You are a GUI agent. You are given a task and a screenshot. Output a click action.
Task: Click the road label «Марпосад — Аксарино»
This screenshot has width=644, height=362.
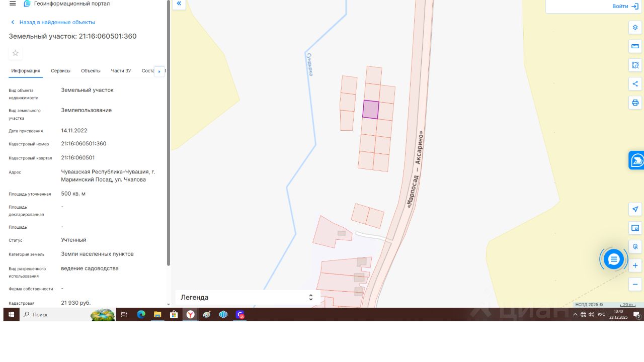(415, 169)
